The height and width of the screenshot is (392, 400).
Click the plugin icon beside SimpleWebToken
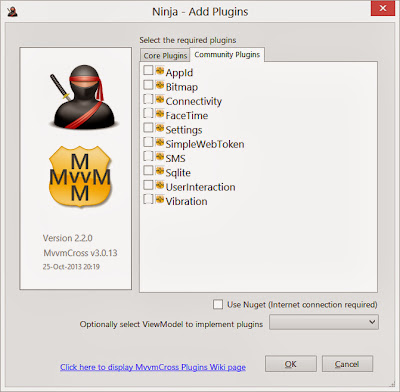tap(160, 142)
